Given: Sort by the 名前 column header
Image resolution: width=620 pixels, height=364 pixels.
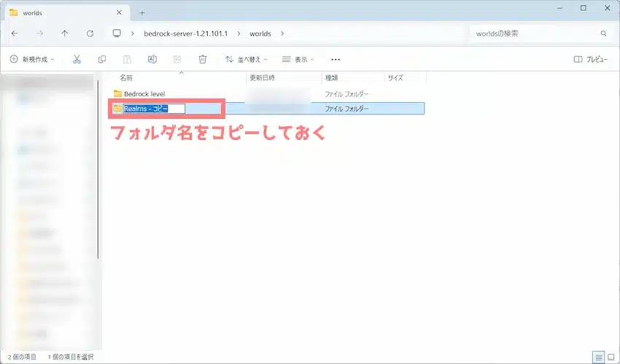Looking at the screenshot, I should coord(126,77).
